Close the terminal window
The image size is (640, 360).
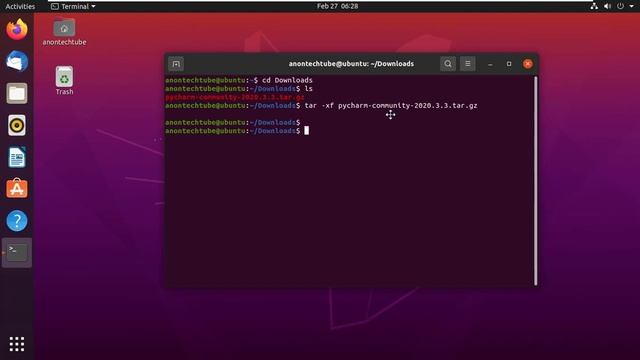(528, 64)
